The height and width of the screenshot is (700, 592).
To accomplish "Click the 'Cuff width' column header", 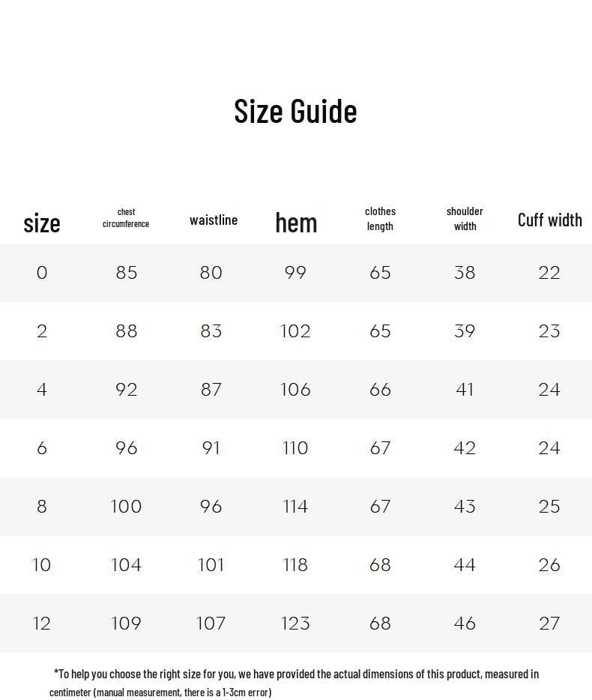I will click(549, 220).
